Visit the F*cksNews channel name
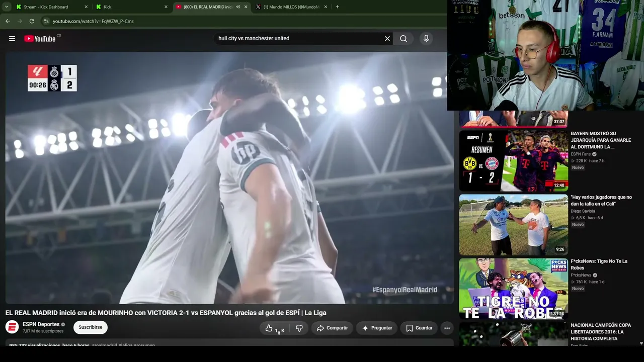The image size is (644, 362). pos(581,275)
